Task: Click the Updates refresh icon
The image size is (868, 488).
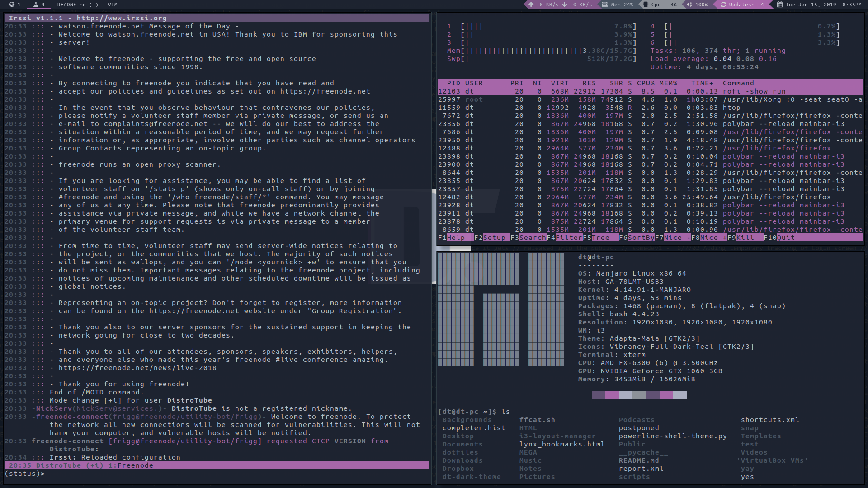Action: click(x=723, y=5)
